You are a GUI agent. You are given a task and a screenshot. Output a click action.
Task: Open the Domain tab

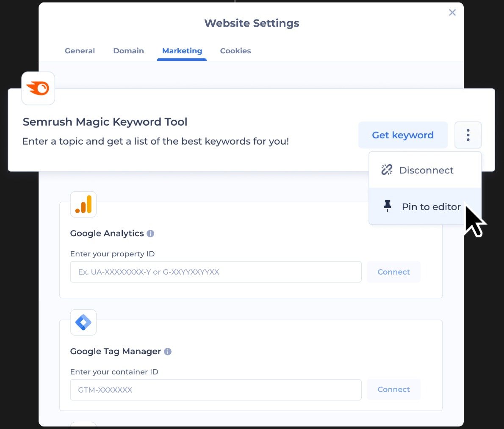pyautogui.click(x=128, y=51)
